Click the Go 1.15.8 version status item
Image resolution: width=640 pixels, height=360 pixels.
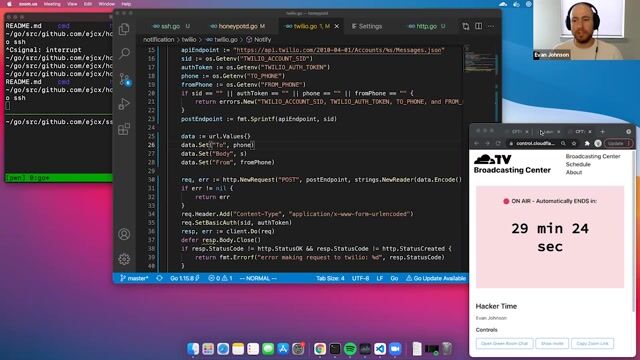(x=184, y=278)
